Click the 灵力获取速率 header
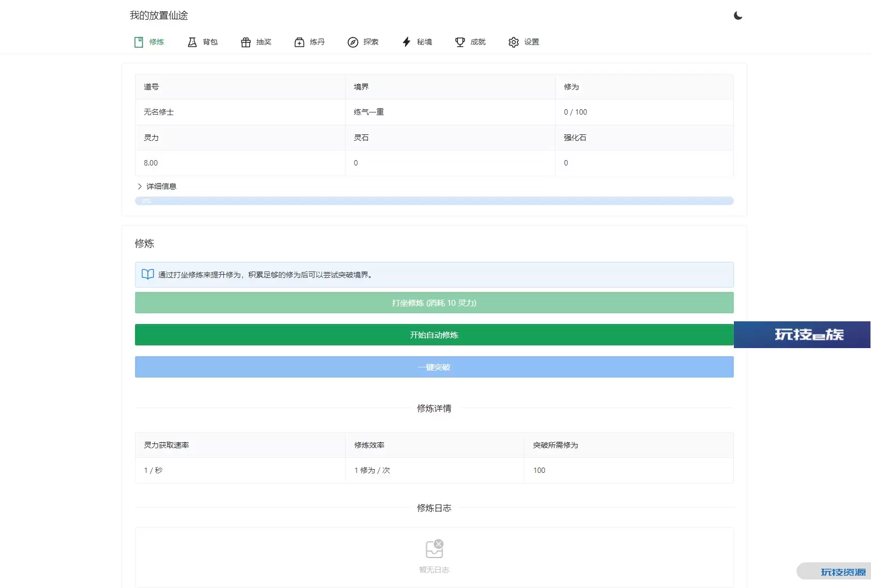This screenshot has height=588, width=871. (240, 445)
